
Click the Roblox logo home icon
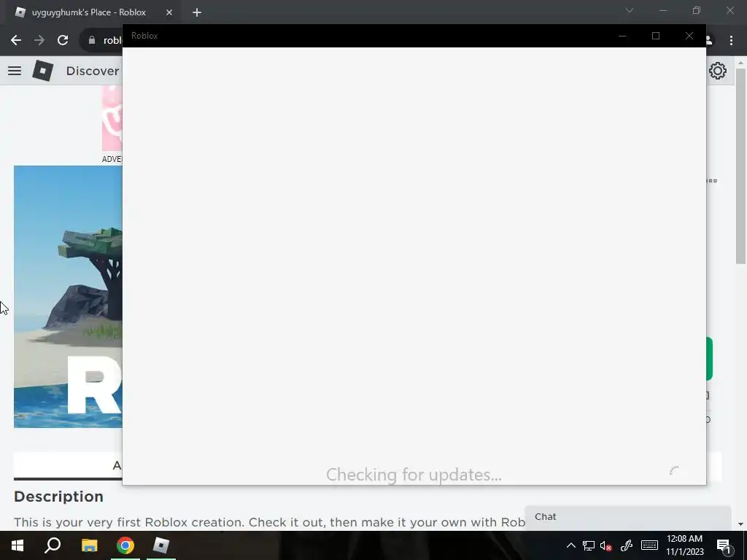pyautogui.click(x=43, y=71)
